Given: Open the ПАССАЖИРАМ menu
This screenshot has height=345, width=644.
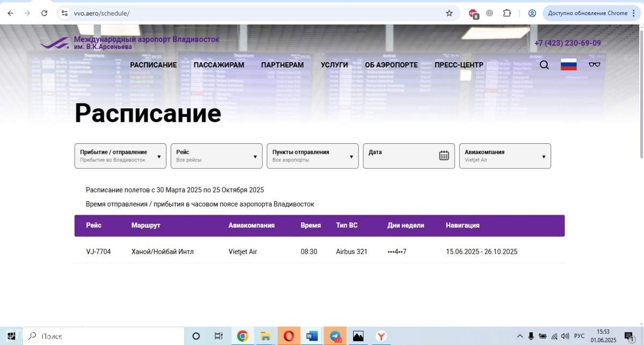Looking at the screenshot, I should [219, 65].
